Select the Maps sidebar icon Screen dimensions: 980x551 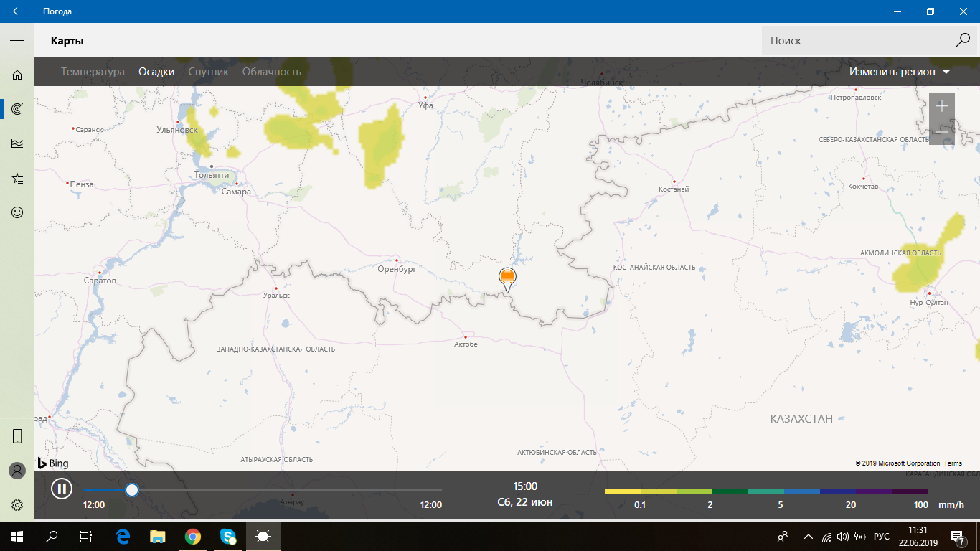click(x=17, y=109)
